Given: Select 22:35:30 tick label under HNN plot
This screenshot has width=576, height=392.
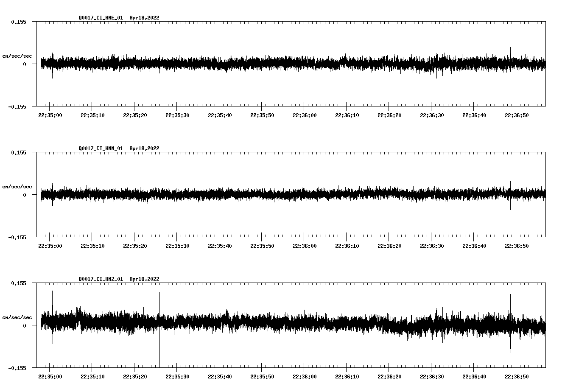Looking at the screenshot, I should coord(177,246).
